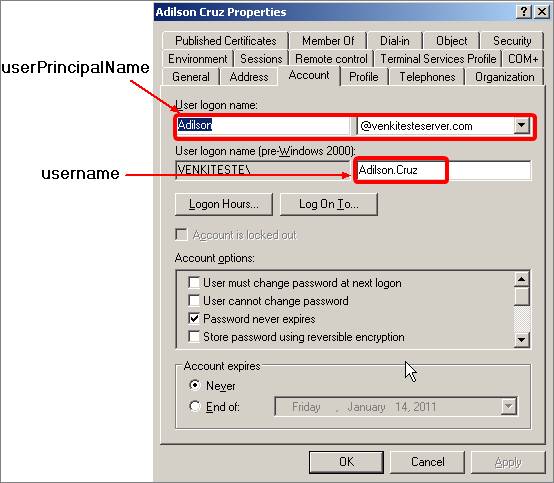Screen dimensions: 554x483
Task: Select the Never expires radio button
Action: pyautogui.click(x=195, y=385)
